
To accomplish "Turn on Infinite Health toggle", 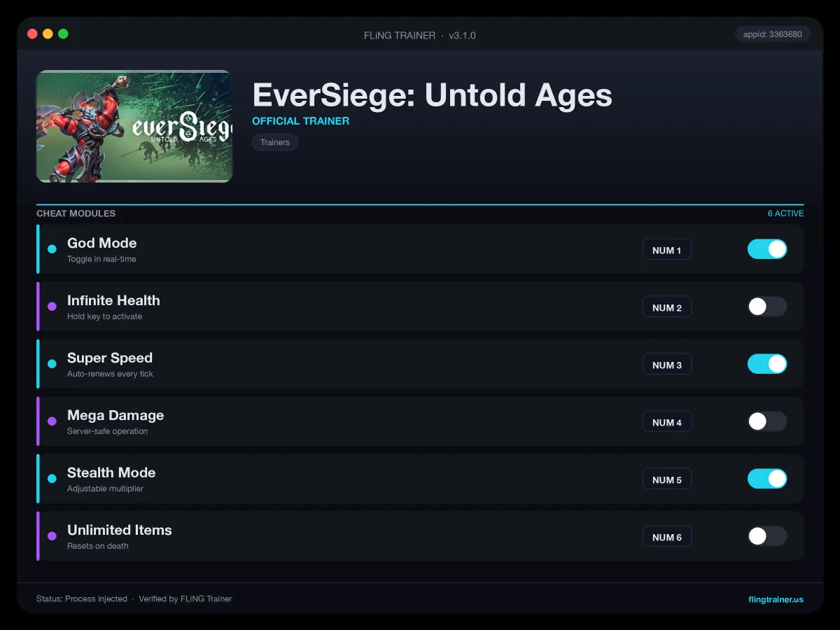I will pos(767,307).
